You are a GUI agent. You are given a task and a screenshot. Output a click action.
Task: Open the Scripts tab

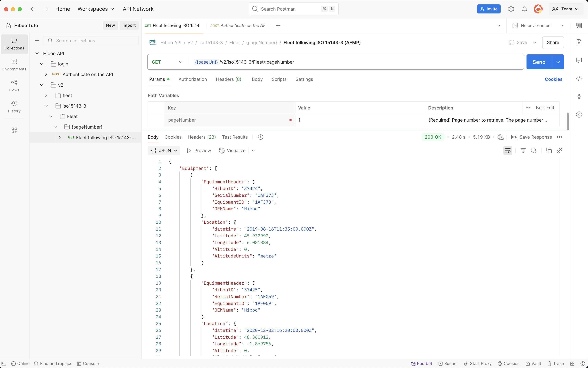point(279,79)
